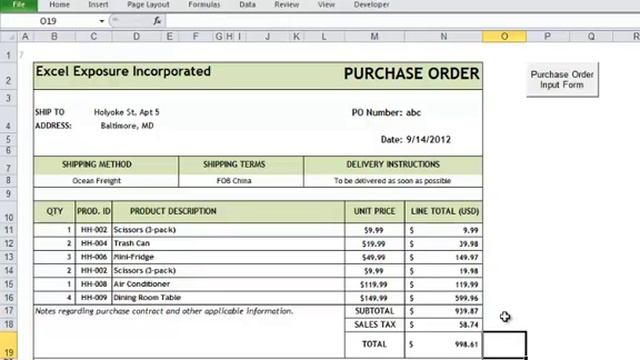Switch to the Home ribbon tab
Viewport: 640px width, 360px height.
pyautogui.click(x=59, y=5)
